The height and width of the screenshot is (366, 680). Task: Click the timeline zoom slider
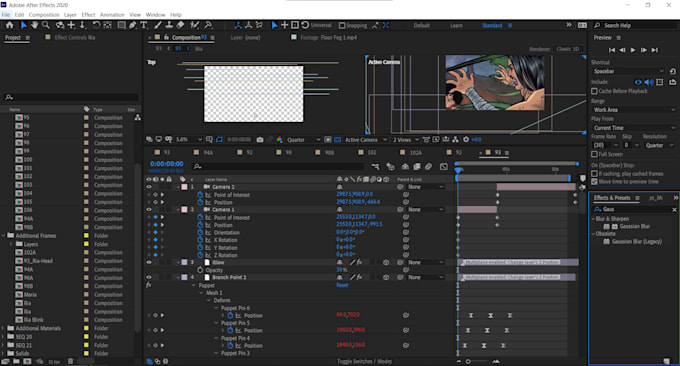coord(477,361)
